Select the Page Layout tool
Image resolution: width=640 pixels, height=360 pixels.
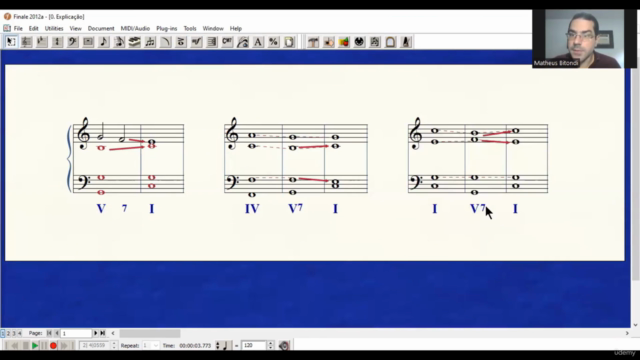coord(289,42)
